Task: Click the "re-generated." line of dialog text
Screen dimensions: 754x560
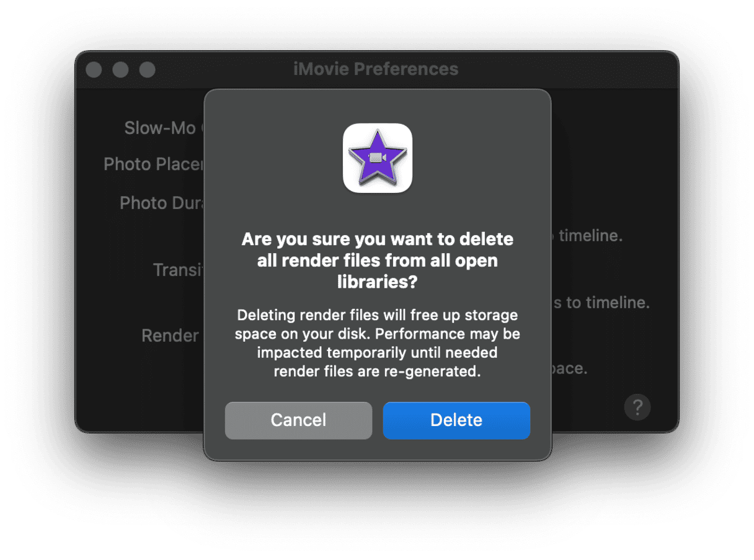Action: pyautogui.click(x=377, y=372)
